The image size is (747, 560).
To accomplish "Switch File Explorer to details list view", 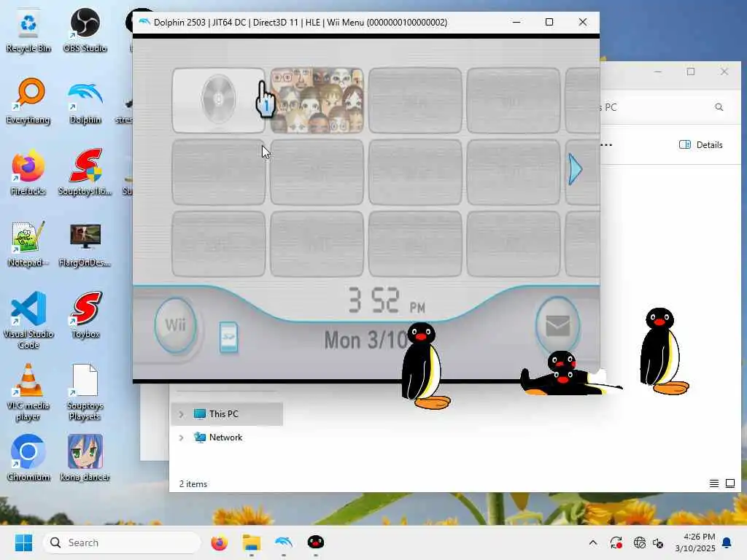I will click(713, 484).
